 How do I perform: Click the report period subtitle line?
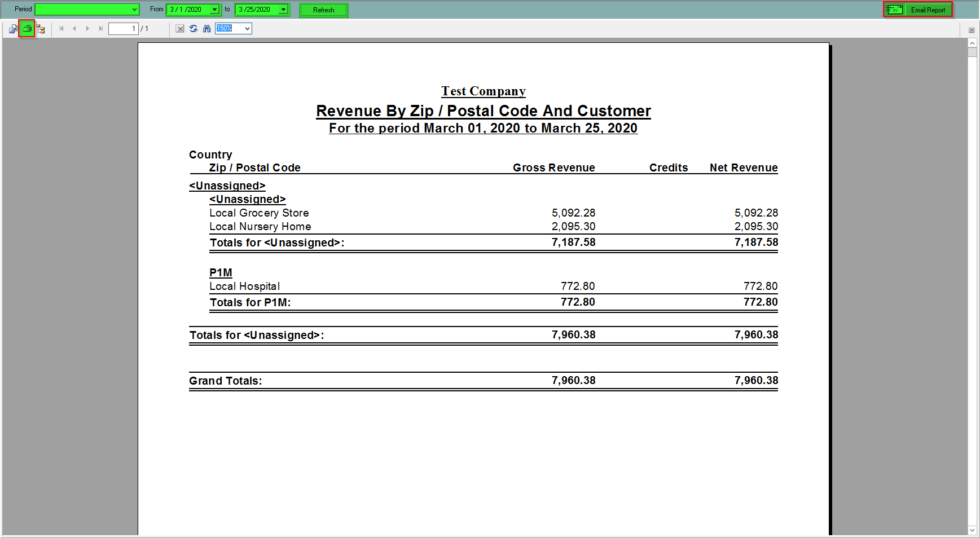pyautogui.click(x=484, y=129)
